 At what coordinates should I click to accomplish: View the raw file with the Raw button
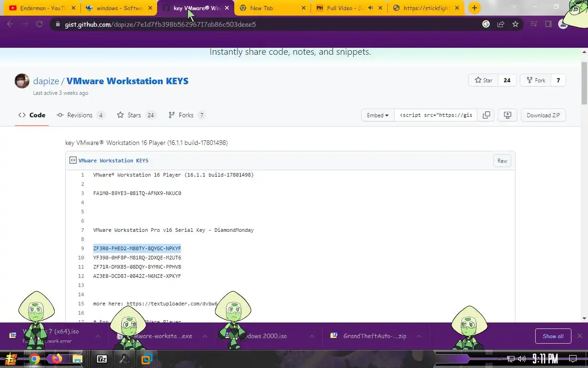point(502,161)
